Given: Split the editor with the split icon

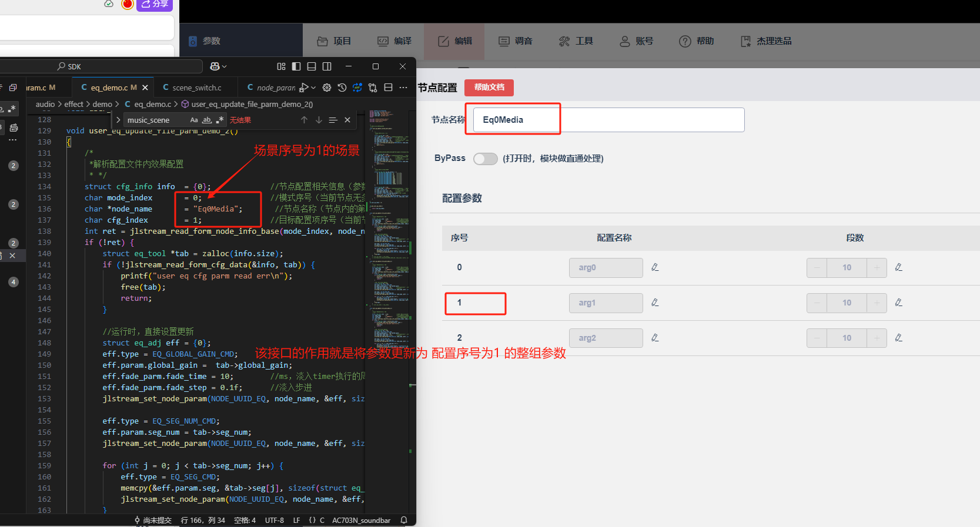Looking at the screenshot, I should coord(388,88).
